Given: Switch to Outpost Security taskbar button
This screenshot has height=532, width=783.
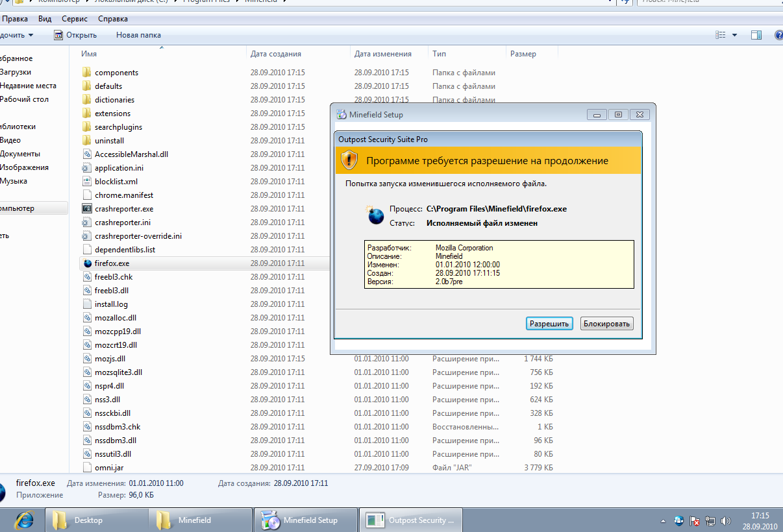Looking at the screenshot, I should [410, 520].
